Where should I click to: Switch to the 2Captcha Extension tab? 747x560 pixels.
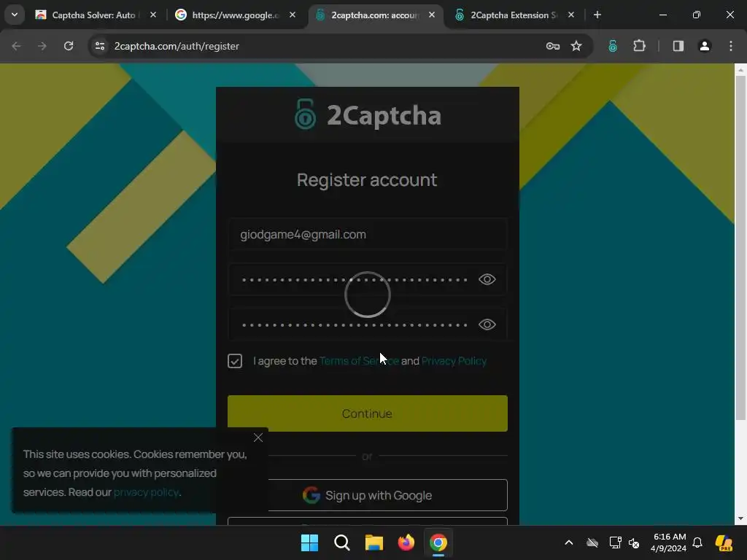point(514,15)
